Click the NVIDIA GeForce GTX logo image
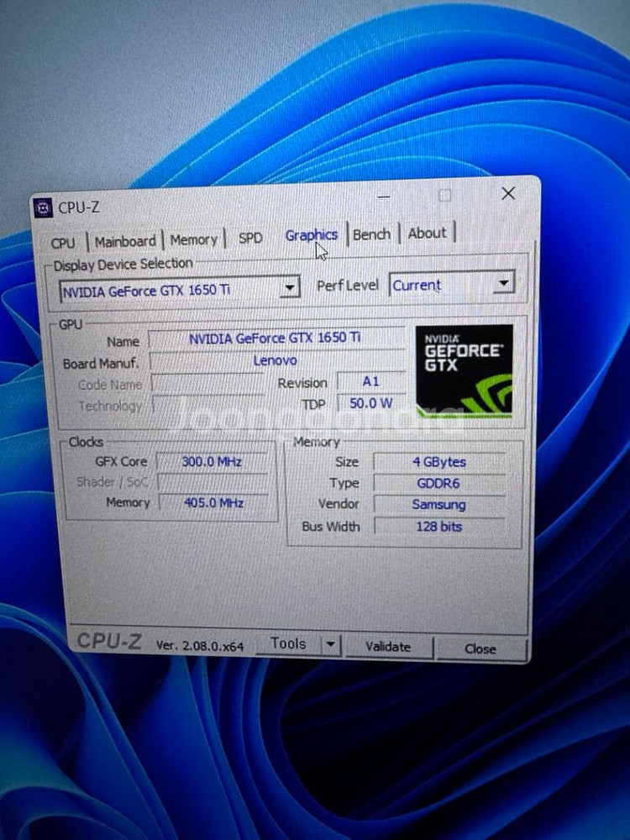The image size is (630, 840). tap(465, 370)
